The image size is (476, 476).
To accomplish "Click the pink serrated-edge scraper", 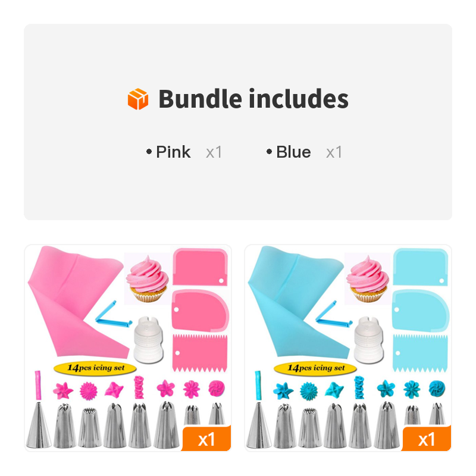I will pos(200,353).
